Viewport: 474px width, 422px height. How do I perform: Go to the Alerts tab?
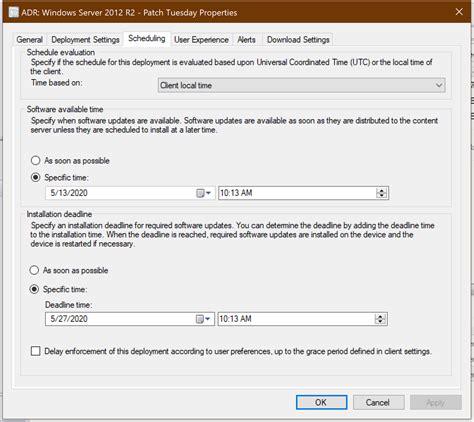coord(246,40)
